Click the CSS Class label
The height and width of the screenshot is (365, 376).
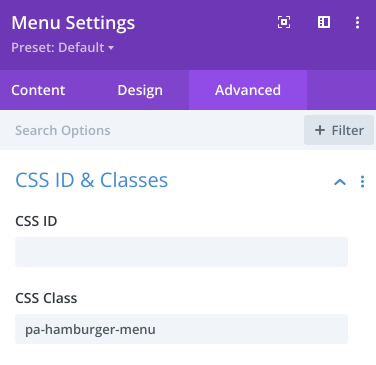tap(46, 298)
